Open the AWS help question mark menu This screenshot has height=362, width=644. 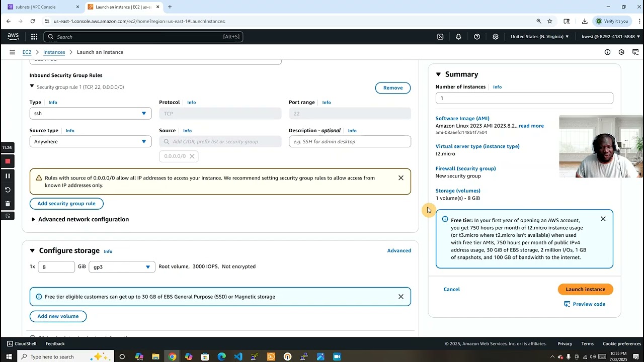pyautogui.click(x=477, y=37)
